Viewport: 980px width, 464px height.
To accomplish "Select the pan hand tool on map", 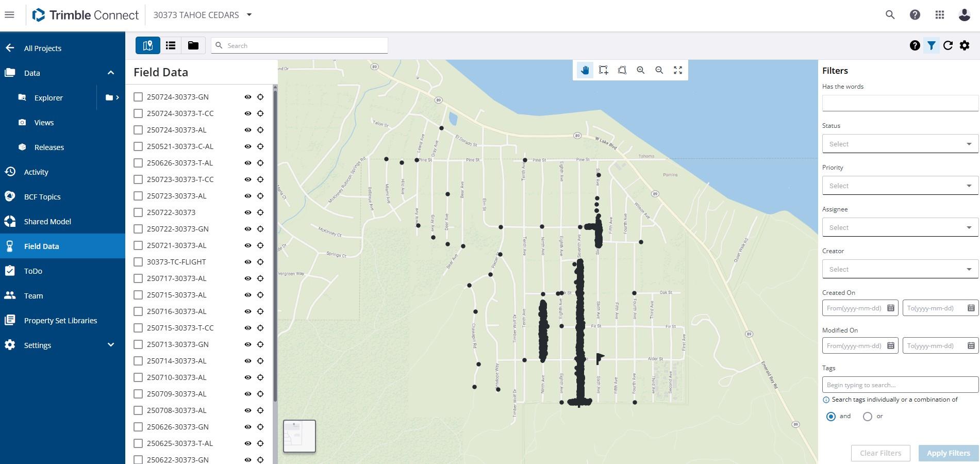I will point(585,70).
